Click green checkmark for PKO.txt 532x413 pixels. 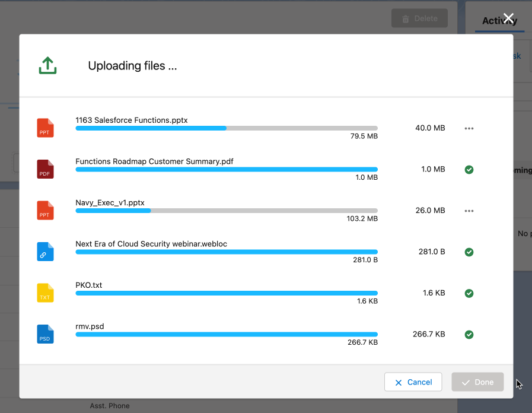pyautogui.click(x=469, y=293)
